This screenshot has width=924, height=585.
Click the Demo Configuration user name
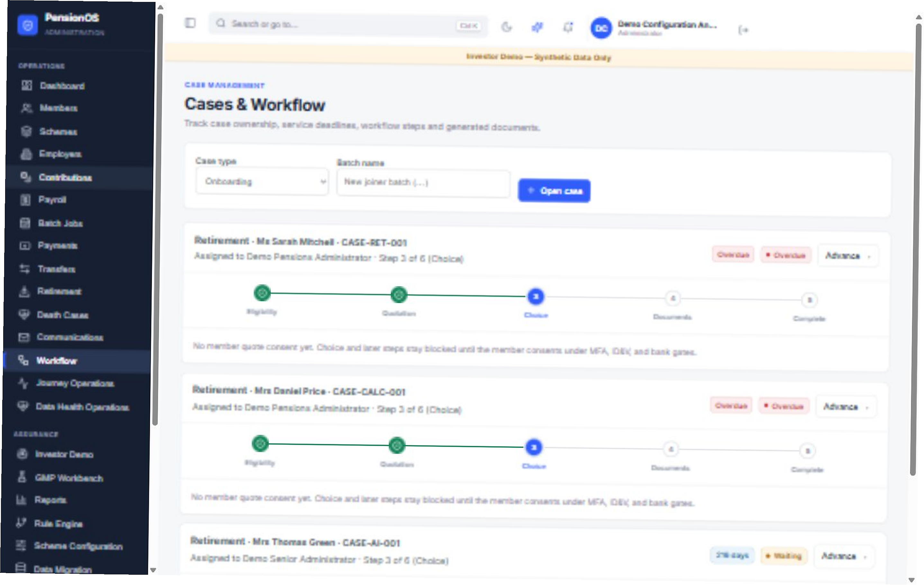pyautogui.click(x=667, y=24)
